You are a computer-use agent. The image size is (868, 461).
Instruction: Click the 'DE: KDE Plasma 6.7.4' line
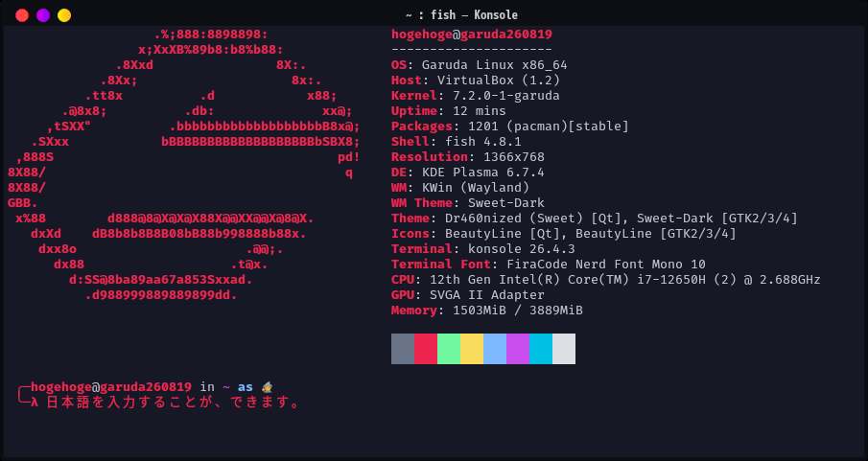coord(468,173)
